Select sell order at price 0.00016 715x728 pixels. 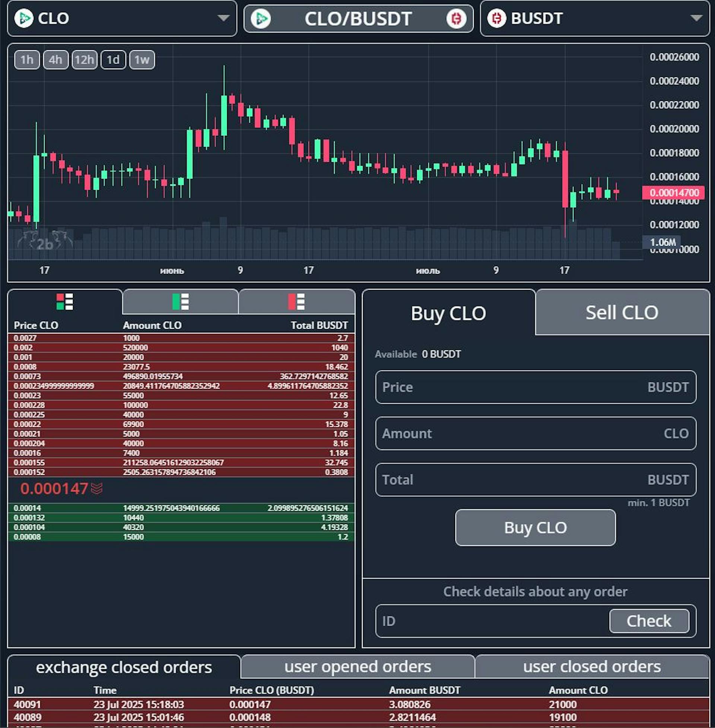click(x=181, y=453)
